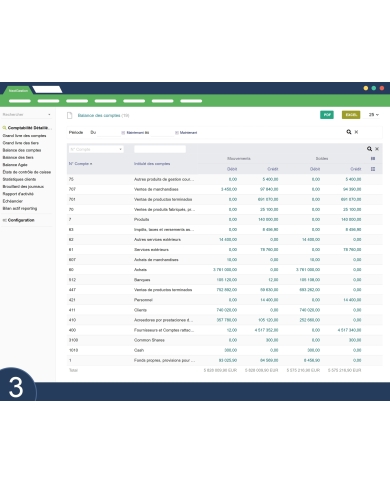
Task: Open Balance des comptes in the sidebar
Action: (x=22, y=150)
